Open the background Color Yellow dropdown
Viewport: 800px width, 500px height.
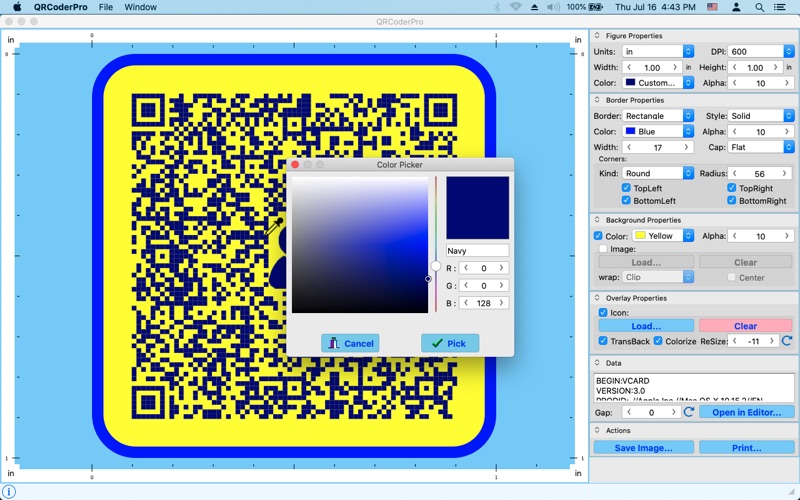(x=663, y=236)
